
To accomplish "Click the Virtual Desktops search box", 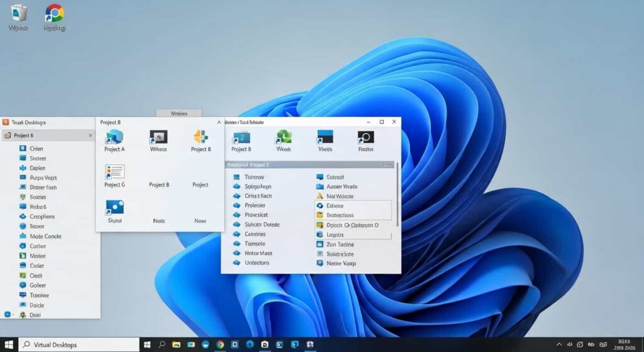I will [x=79, y=344].
